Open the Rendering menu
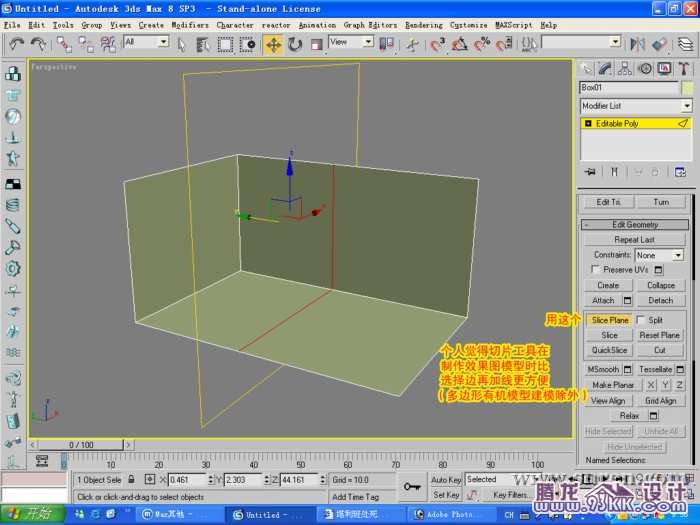700x525 pixels. pyautogui.click(x=424, y=25)
